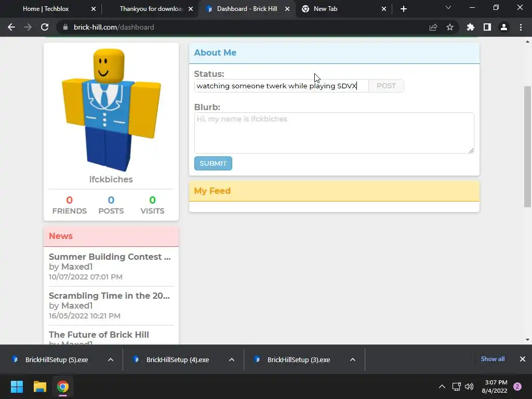Close the Home | Techblox tab

click(x=94, y=9)
